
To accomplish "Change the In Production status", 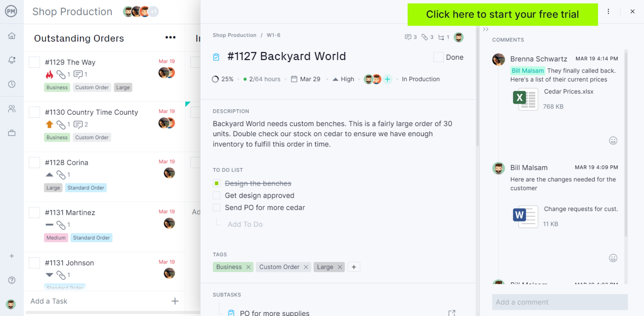I will (x=421, y=79).
